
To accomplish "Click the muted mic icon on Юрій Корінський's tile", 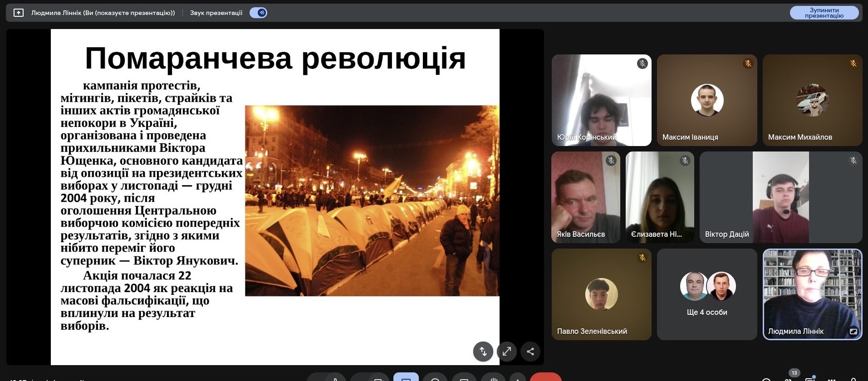I will point(642,63).
